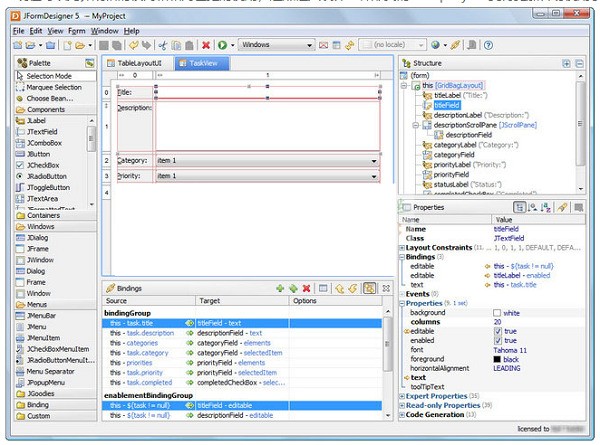Toggle the enabled property checkbox

499,341
